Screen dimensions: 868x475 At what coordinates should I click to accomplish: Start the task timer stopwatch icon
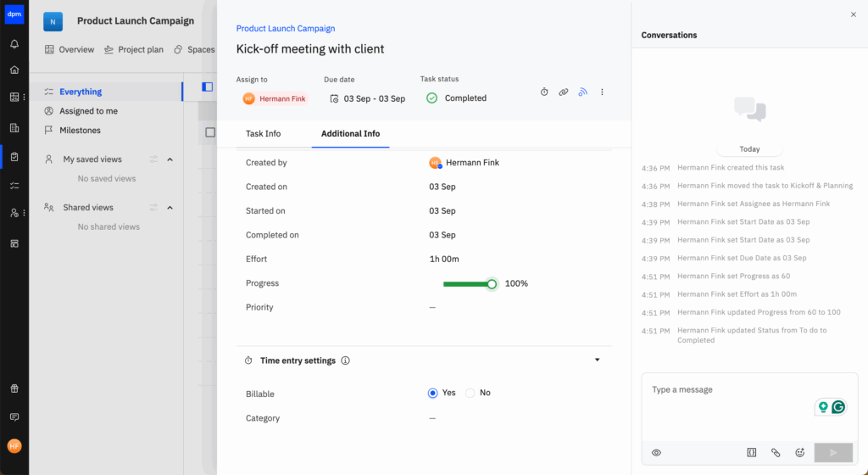[x=544, y=92]
